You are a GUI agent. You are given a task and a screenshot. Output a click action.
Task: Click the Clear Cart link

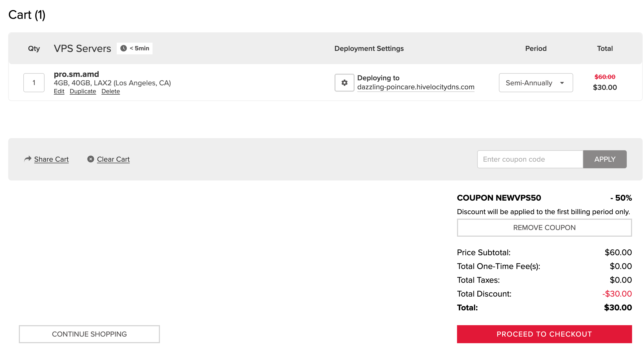(x=113, y=159)
